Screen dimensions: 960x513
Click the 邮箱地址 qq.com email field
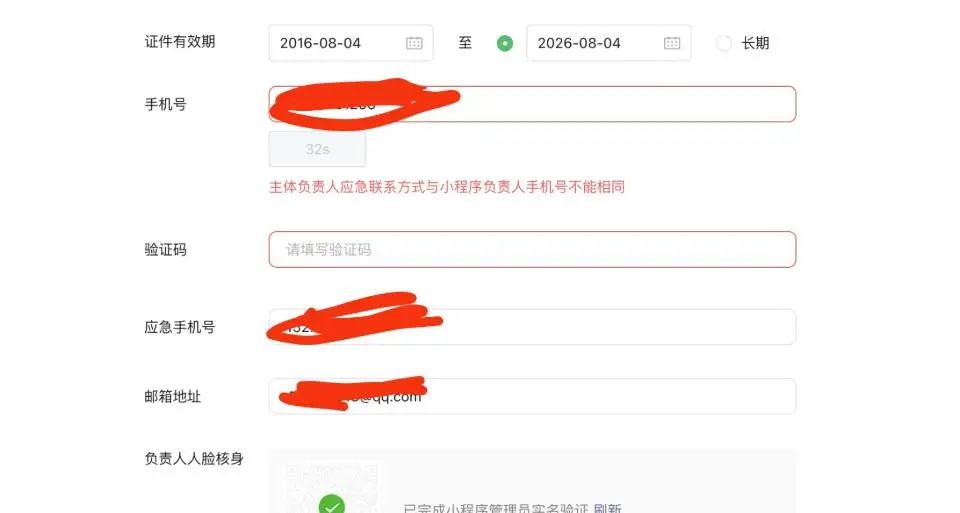(532, 396)
